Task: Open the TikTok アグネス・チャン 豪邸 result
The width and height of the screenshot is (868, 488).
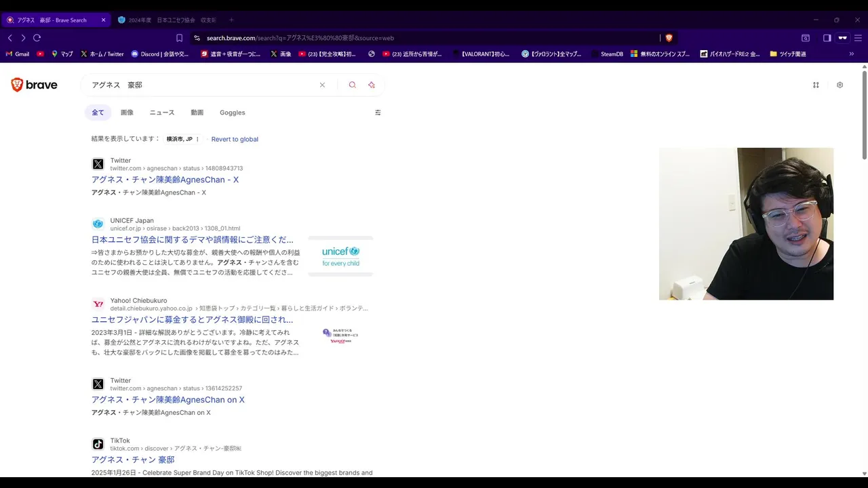Action: [133, 460]
